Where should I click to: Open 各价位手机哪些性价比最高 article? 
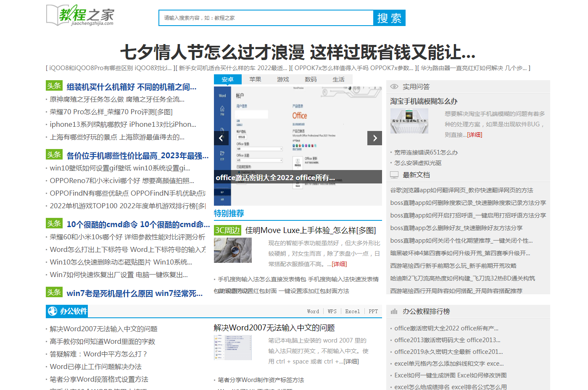[137, 156]
